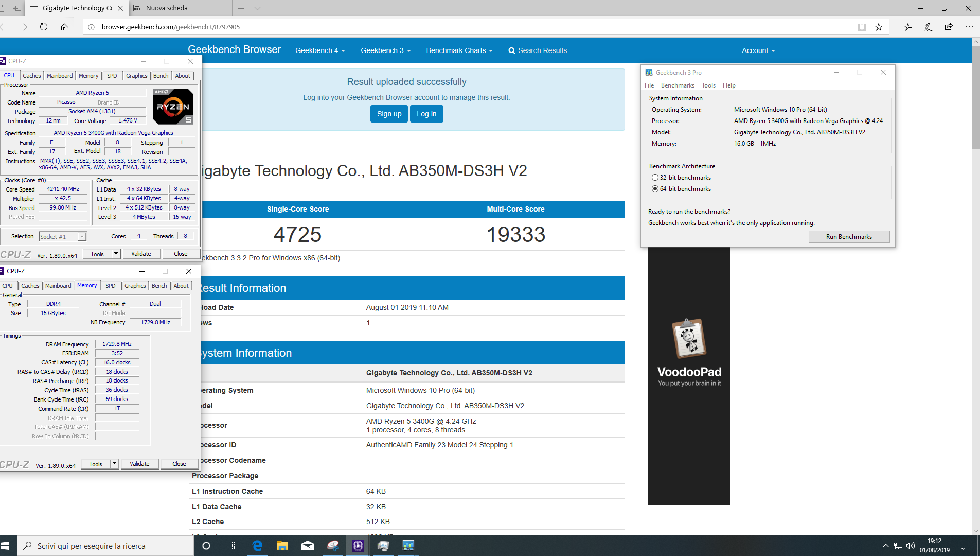This screenshot has width=980, height=556.
Task: Open the browser home page icon
Action: pyautogui.click(x=64, y=27)
